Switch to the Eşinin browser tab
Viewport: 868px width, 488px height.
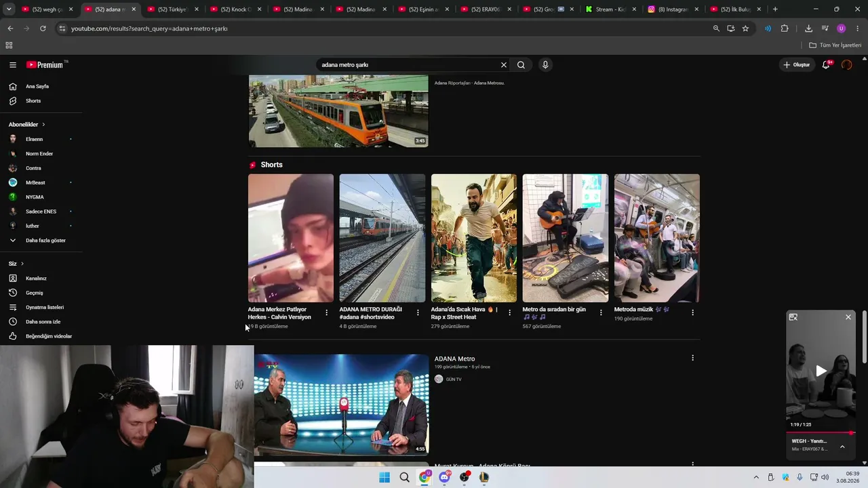pos(422,9)
